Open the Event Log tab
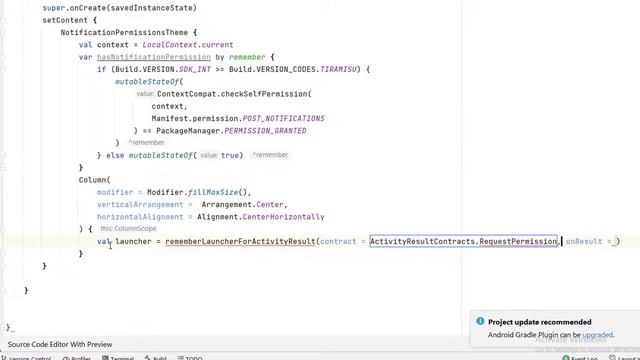The height and width of the screenshot is (360, 640). (580, 358)
